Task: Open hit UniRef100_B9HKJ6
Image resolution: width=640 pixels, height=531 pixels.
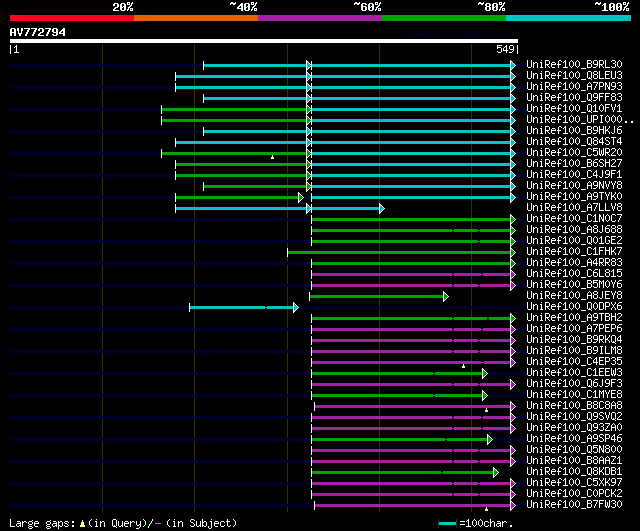Action: 574,131
